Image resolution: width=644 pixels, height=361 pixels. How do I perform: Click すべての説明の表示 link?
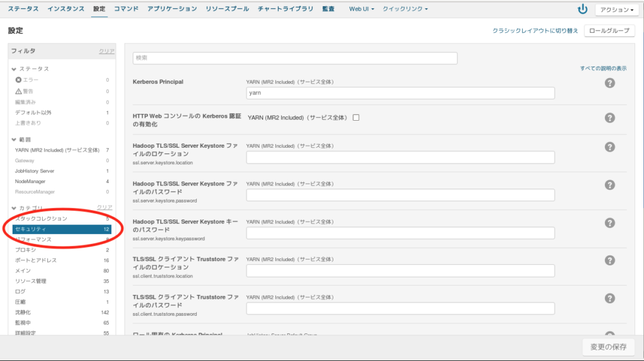click(x=603, y=68)
